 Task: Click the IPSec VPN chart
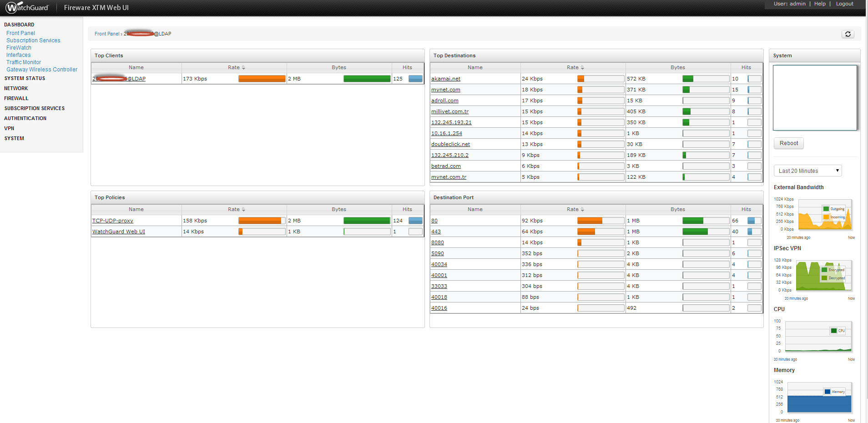(823, 276)
